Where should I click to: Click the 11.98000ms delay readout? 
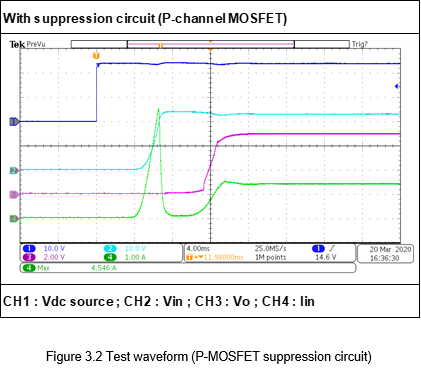223,257
